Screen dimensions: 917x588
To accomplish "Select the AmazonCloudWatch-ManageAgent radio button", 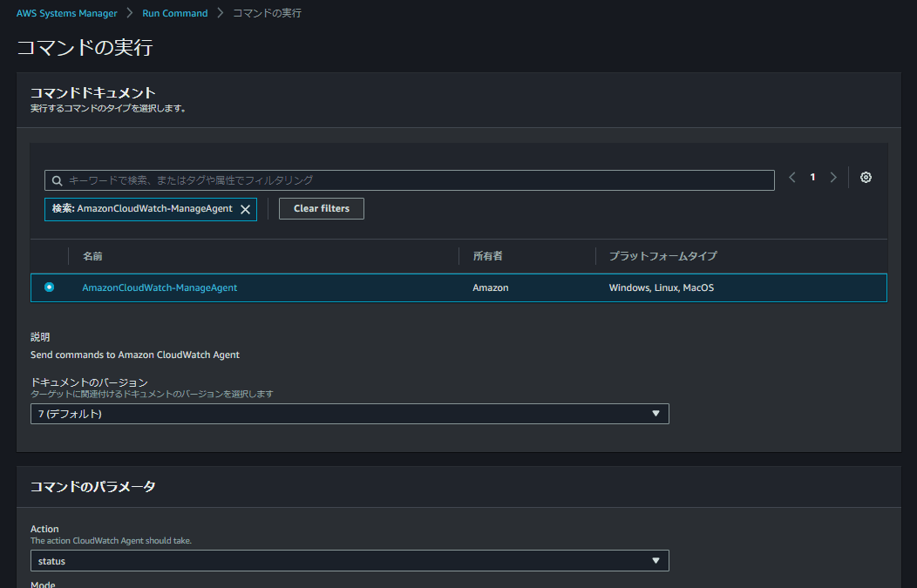I will 49,287.
